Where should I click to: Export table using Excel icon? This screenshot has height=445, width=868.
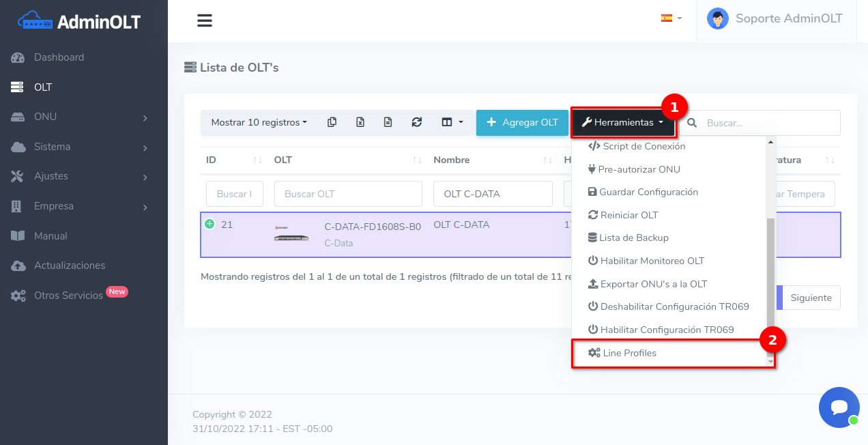(360, 123)
